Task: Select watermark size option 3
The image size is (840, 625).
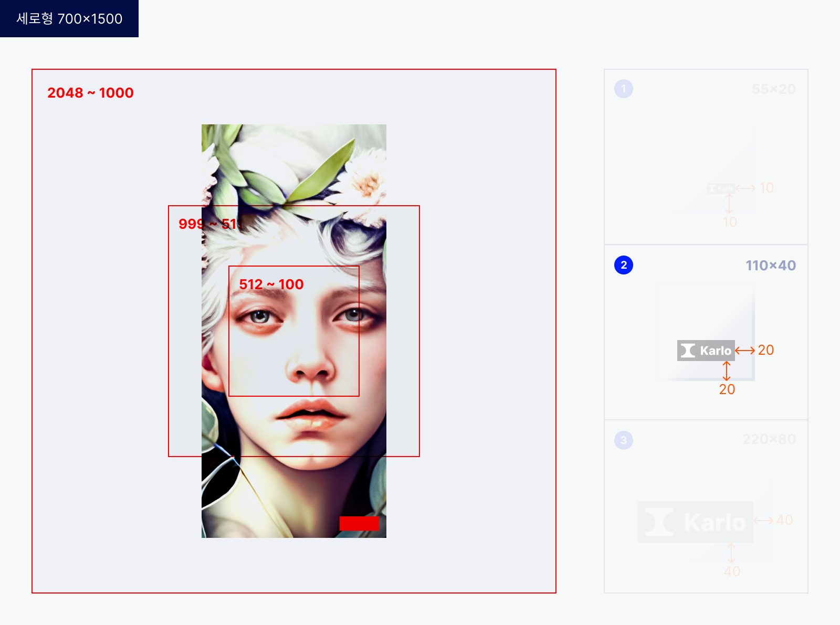Action: (624, 440)
